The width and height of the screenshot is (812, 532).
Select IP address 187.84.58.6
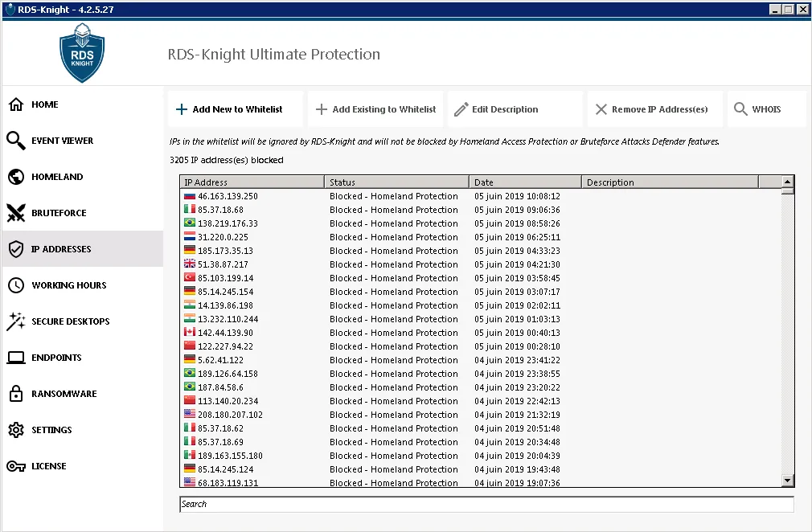tap(220, 387)
